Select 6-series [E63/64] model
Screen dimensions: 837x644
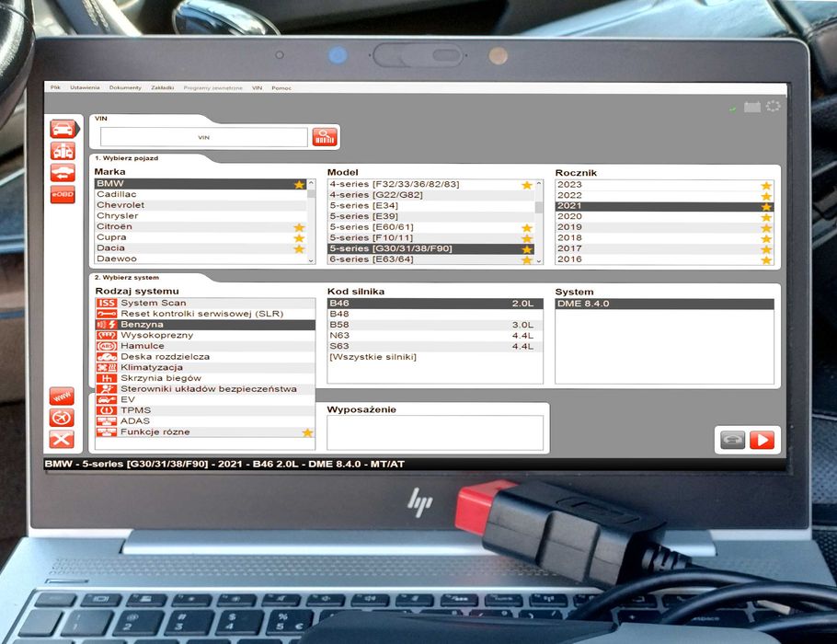tap(430, 259)
